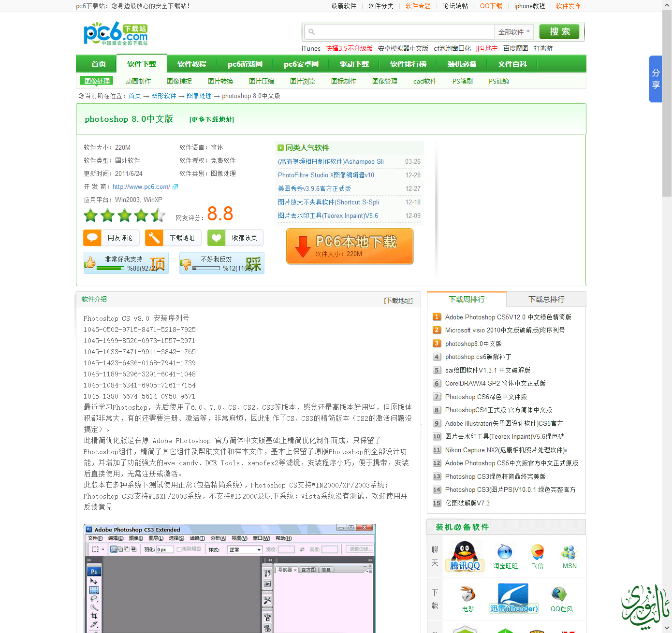672x633 pixels.
Task: Open the external-link icon beside the pc6.com URL
Action: (x=175, y=187)
